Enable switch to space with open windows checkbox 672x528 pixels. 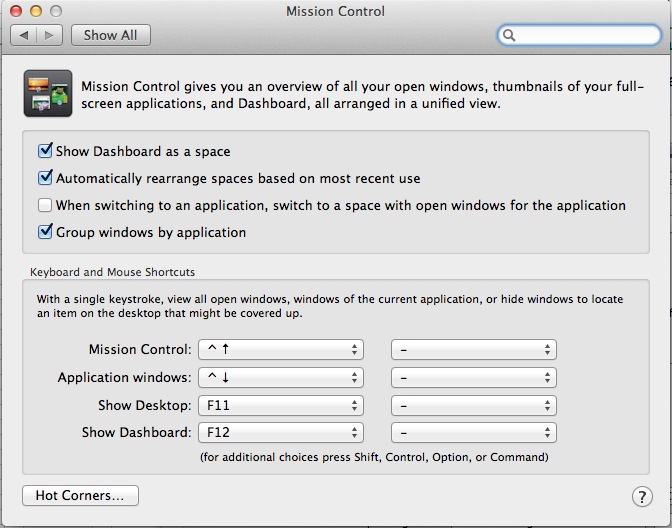[x=45, y=205]
